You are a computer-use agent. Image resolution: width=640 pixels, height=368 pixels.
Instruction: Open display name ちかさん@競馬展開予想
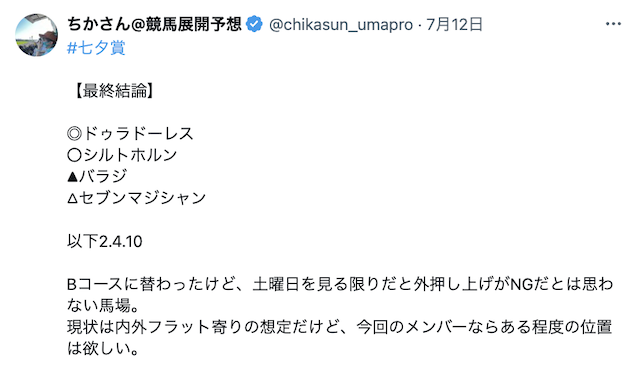pyautogui.click(x=155, y=24)
